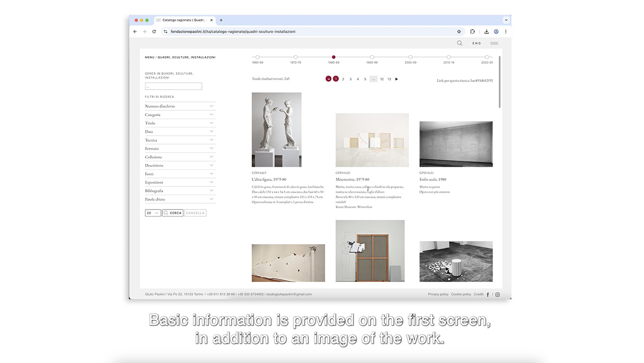This screenshot has width=644, height=363.
Task: Open the results-per-page dropdown showing 20
Action: pos(152,212)
